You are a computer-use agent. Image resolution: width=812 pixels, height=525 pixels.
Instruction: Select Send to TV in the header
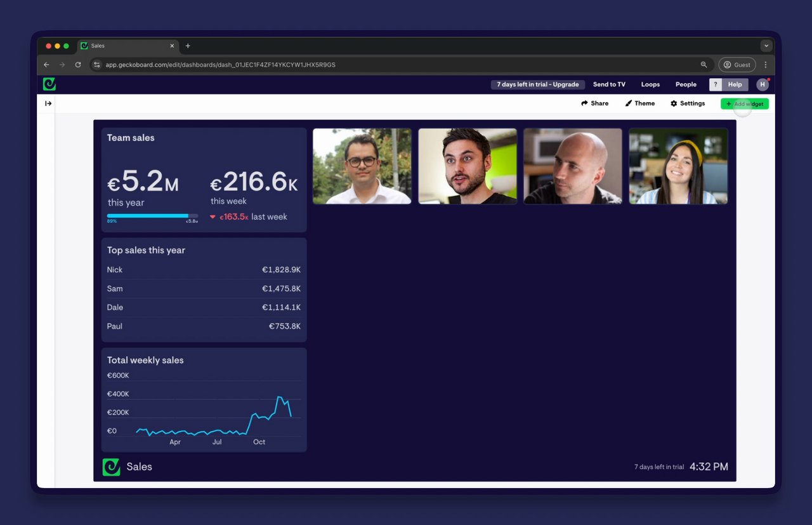tap(609, 84)
